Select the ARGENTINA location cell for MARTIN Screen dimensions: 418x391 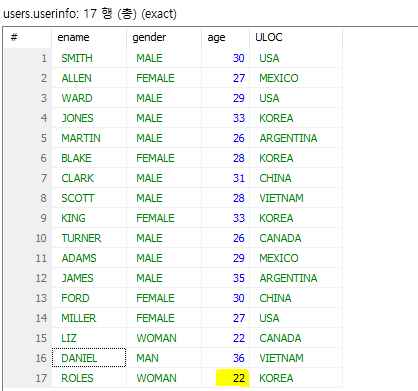click(296, 138)
